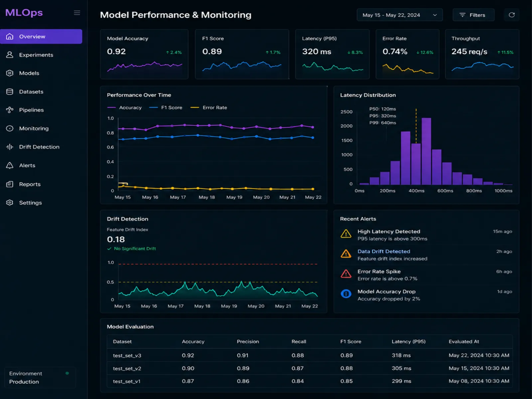Open the date range dropdown
The width and height of the screenshot is (532, 399).
tap(400, 15)
